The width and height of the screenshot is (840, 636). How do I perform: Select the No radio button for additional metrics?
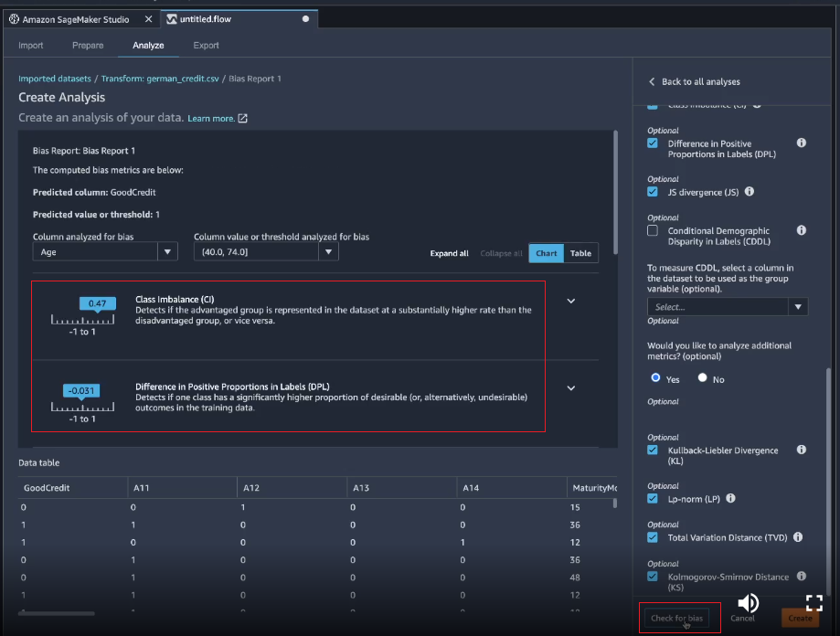click(702, 378)
